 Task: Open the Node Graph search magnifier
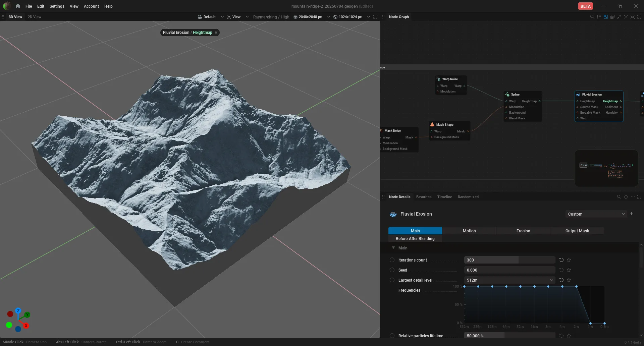592,17
